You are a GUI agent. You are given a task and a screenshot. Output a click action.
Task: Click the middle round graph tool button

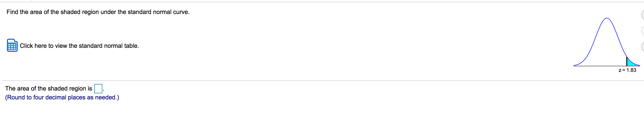click(643, 31)
